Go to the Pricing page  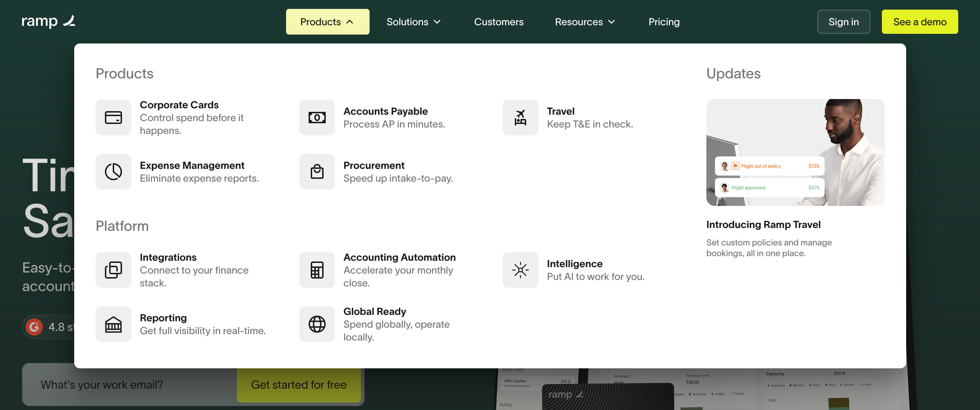pyautogui.click(x=664, y=22)
